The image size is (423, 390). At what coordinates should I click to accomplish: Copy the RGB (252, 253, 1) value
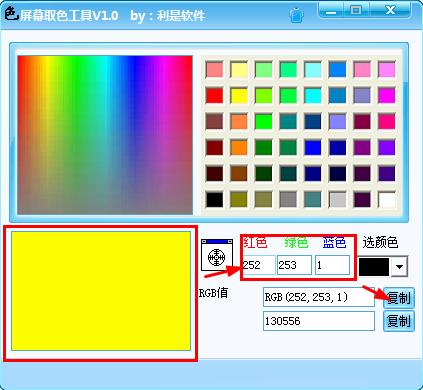pyautogui.click(x=399, y=298)
